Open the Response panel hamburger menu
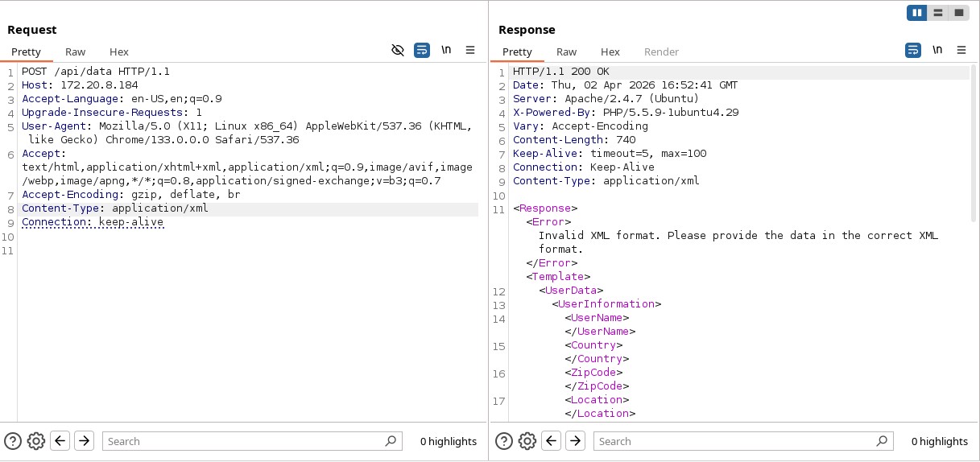This screenshot has width=980, height=462. [x=961, y=51]
